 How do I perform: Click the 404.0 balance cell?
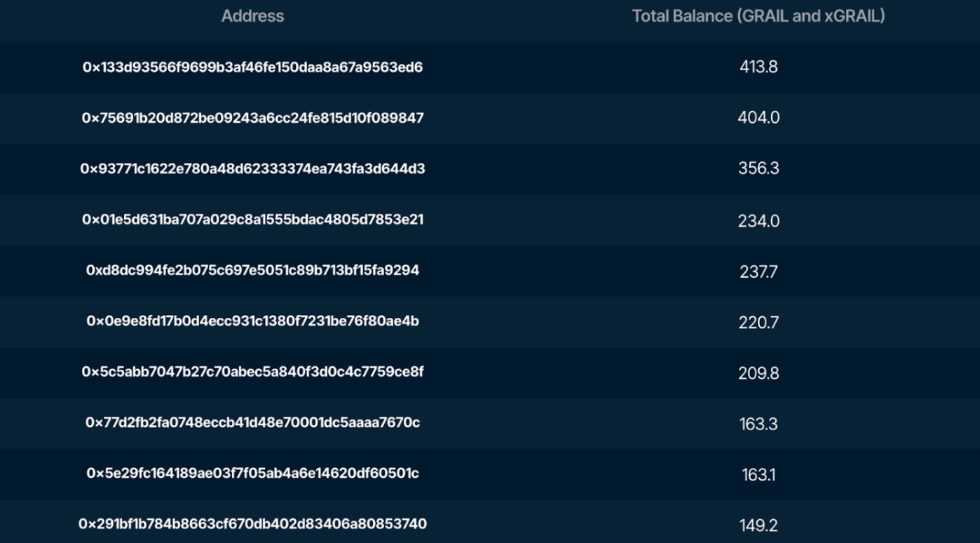758,118
